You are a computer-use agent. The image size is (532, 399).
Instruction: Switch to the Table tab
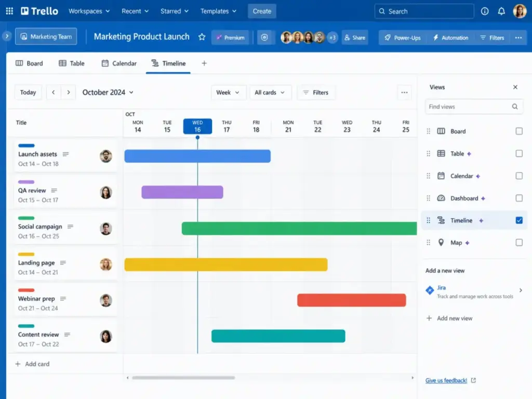tap(72, 63)
